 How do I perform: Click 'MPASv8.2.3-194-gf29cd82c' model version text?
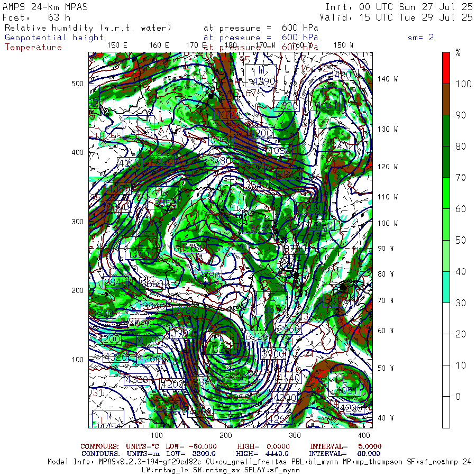pyautogui.click(x=150, y=462)
